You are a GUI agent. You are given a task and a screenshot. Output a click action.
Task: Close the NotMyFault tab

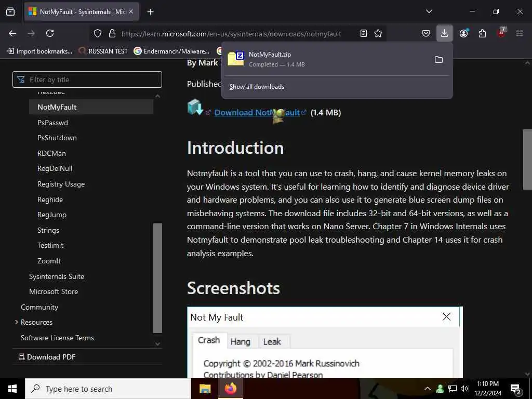131,11
